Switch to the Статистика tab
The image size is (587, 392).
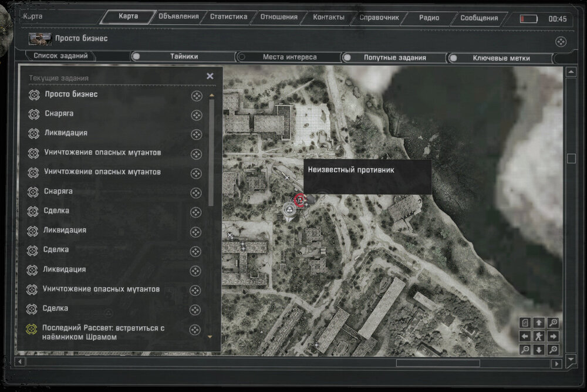coord(228,17)
